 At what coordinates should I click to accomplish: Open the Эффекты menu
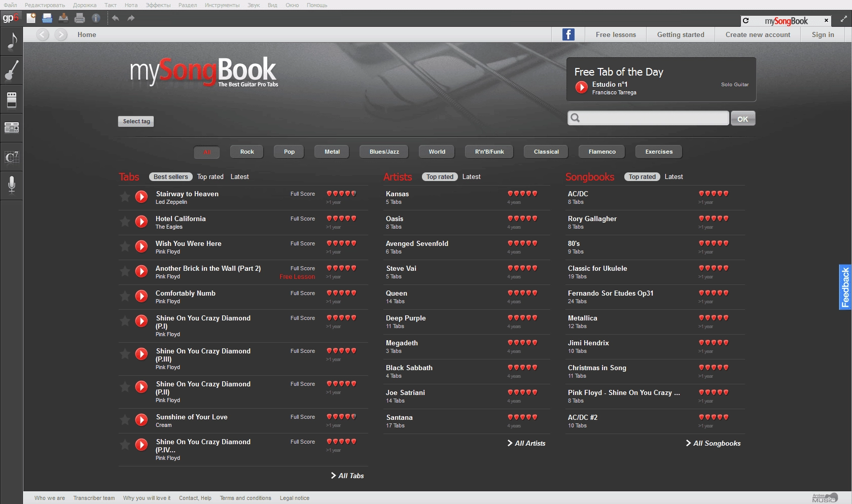coord(158,5)
